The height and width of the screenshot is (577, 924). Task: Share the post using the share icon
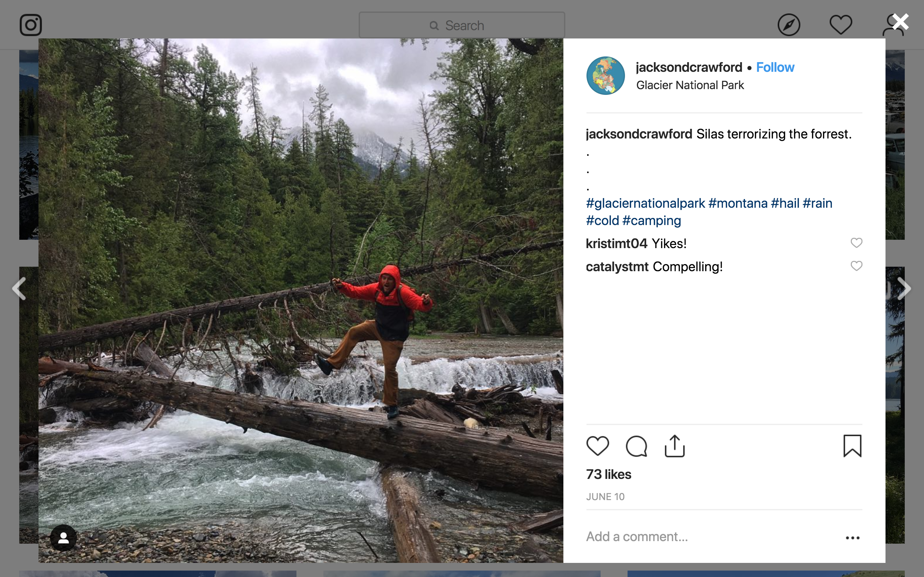tap(675, 446)
